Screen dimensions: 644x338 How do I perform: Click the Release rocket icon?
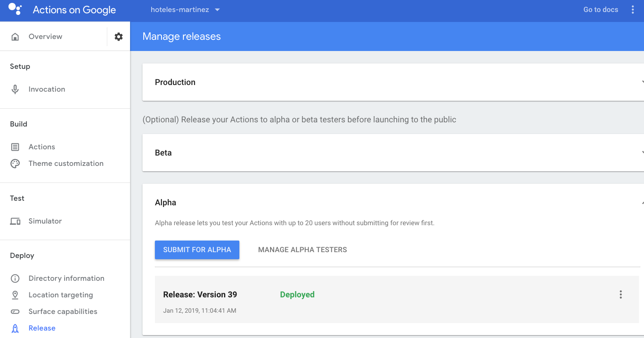(x=15, y=328)
